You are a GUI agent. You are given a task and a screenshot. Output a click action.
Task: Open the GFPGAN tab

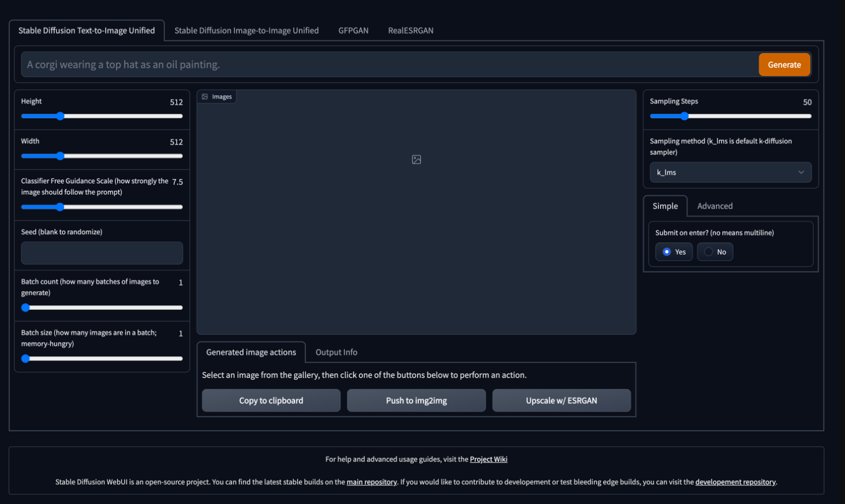[x=354, y=31]
